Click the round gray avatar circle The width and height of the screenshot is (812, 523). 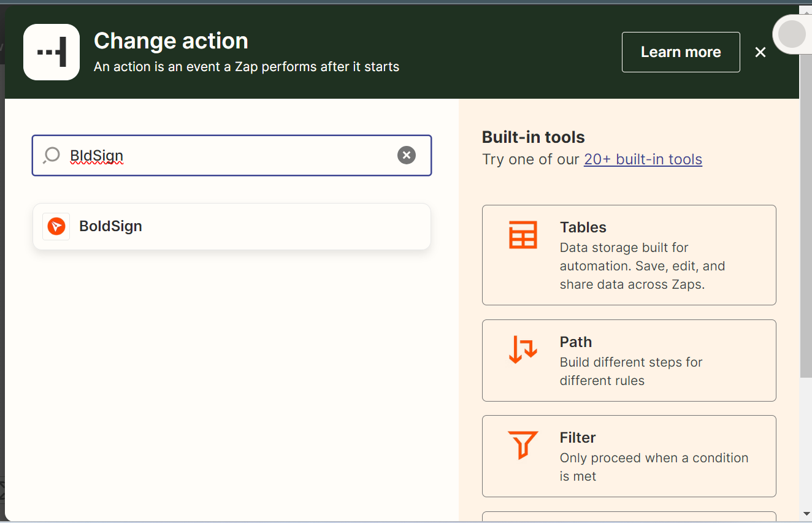point(792,34)
